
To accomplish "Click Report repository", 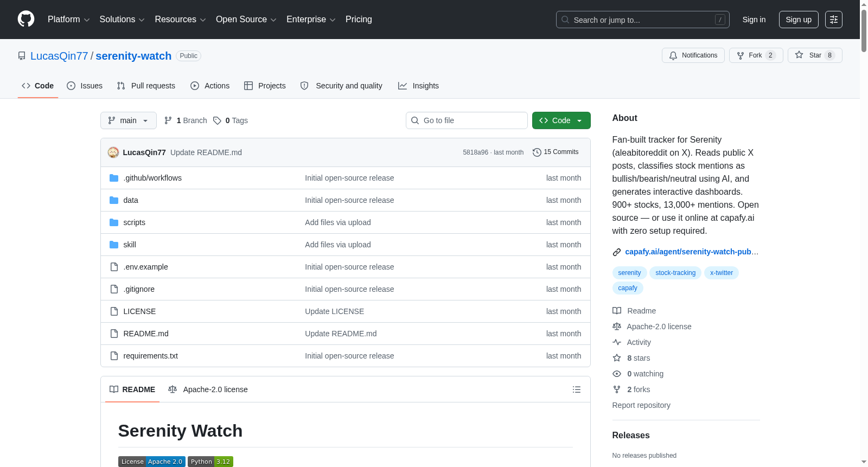I will (641, 405).
